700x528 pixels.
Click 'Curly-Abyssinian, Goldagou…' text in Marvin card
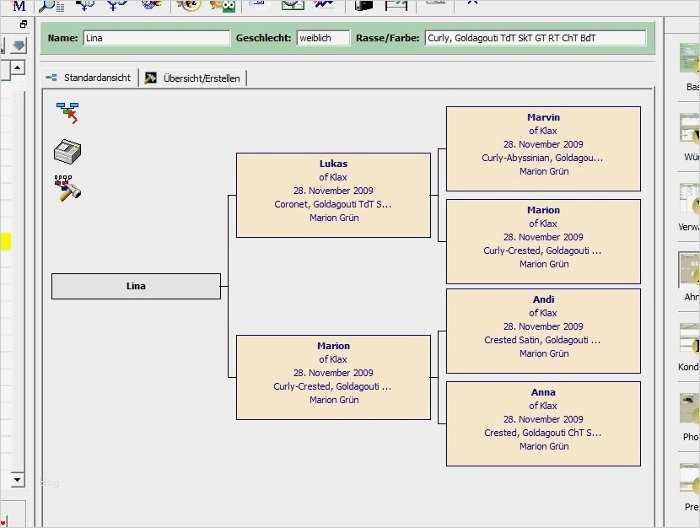(542, 158)
